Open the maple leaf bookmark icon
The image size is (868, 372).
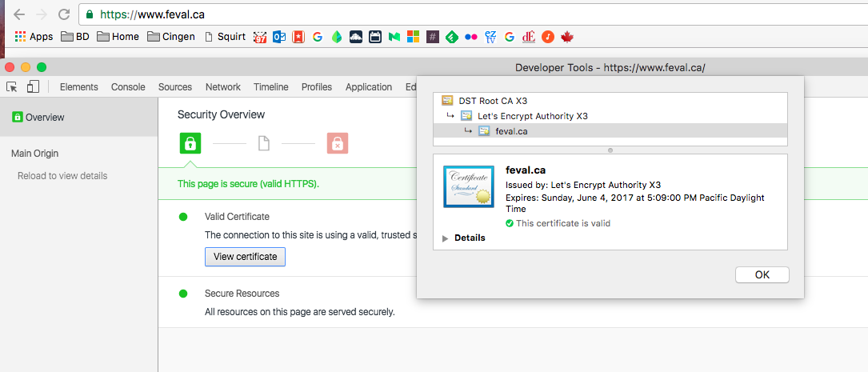[x=567, y=37]
